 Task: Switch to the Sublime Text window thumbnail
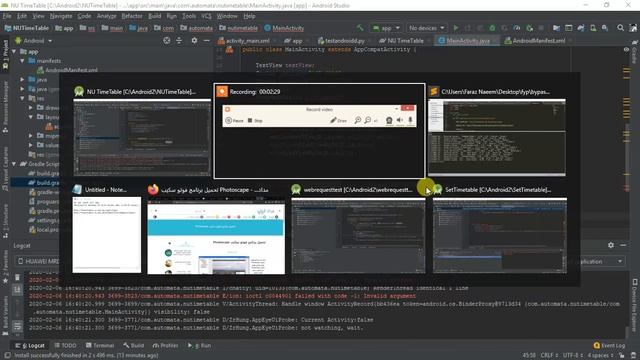coord(497,131)
